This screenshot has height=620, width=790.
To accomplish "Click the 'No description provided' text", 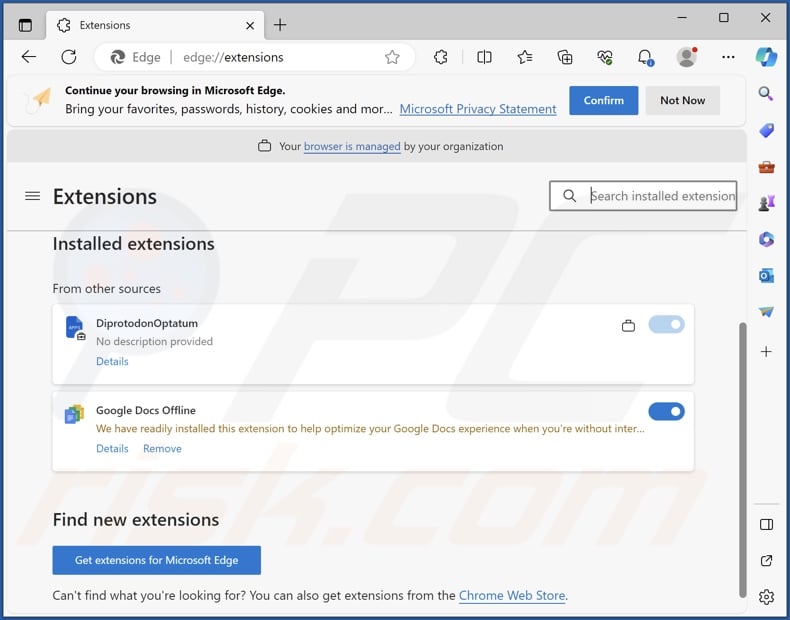I will [x=154, y=341].
